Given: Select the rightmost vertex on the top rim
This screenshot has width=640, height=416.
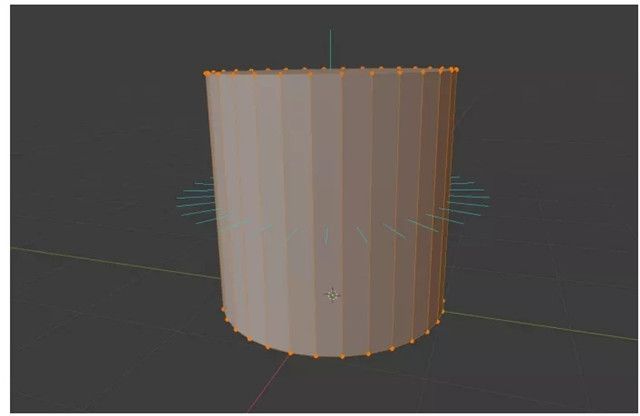Looking at the screenshot, I should tap(457, 70).
